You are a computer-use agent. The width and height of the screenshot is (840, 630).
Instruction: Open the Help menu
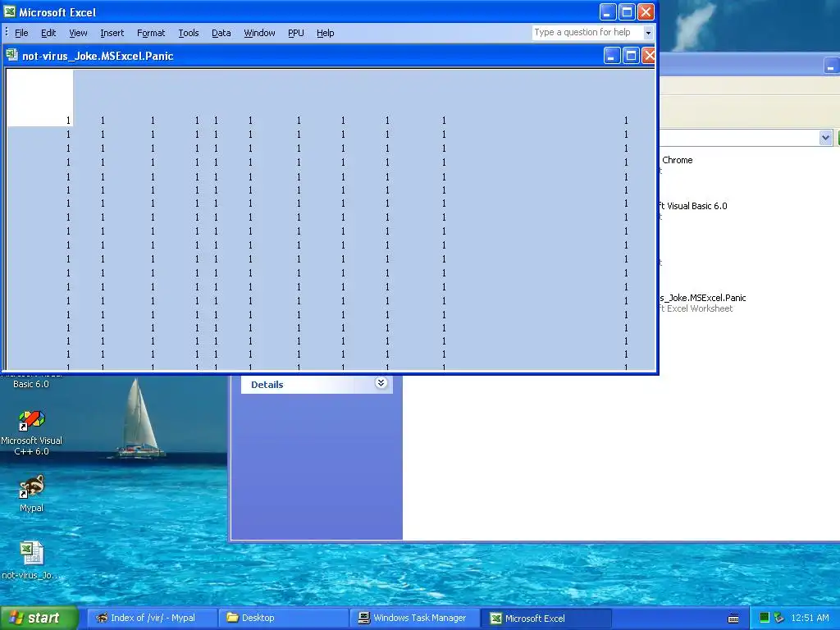coord(325,33)
